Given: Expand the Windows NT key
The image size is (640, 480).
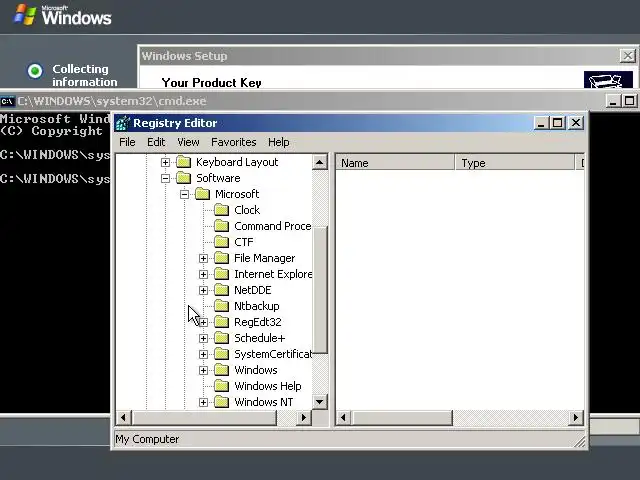Looking at the screenshot, I should pyautogui.click(x=203, y=402).
